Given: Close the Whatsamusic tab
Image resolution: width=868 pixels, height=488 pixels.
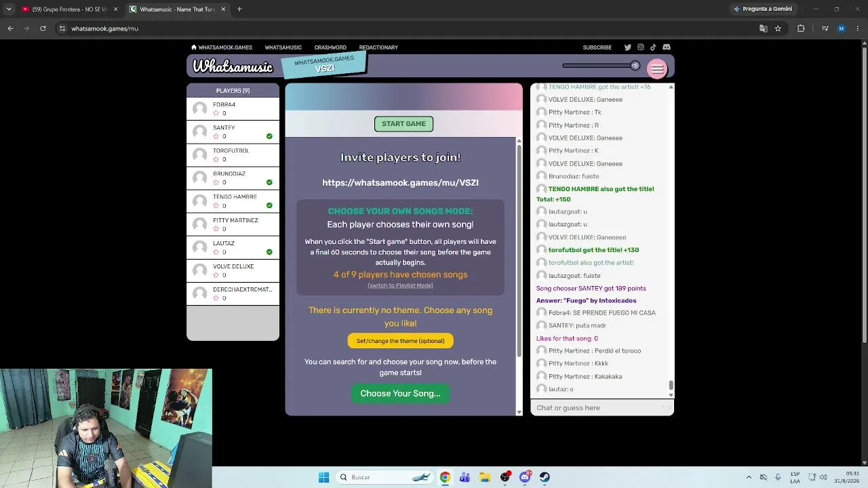Looking at the screenshot, I should [223, 9].
